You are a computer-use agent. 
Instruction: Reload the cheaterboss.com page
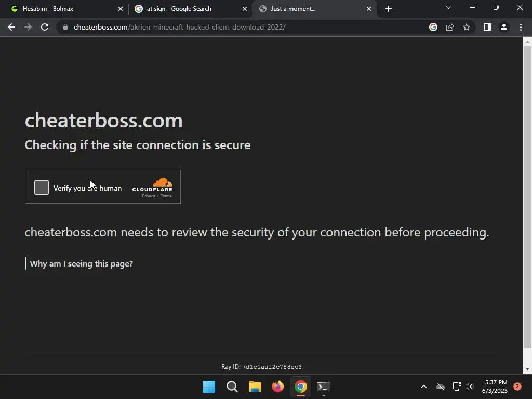click(45, 27)
